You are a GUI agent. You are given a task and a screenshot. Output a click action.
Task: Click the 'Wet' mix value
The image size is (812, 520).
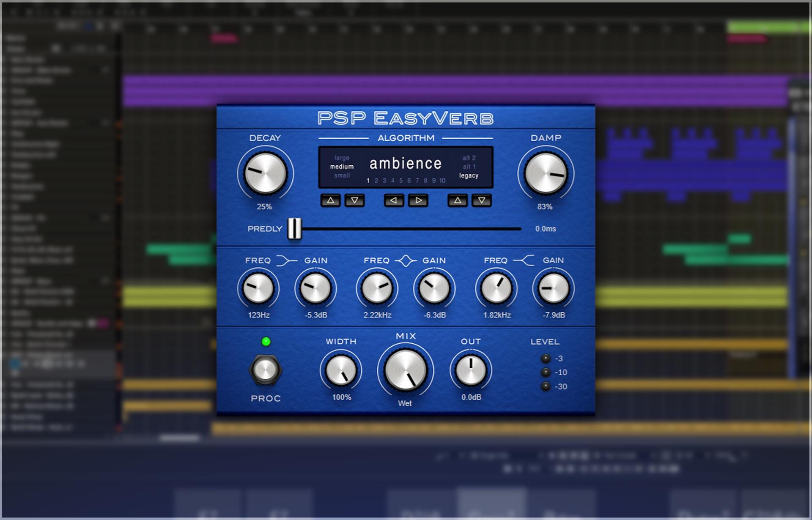point(405,403)
